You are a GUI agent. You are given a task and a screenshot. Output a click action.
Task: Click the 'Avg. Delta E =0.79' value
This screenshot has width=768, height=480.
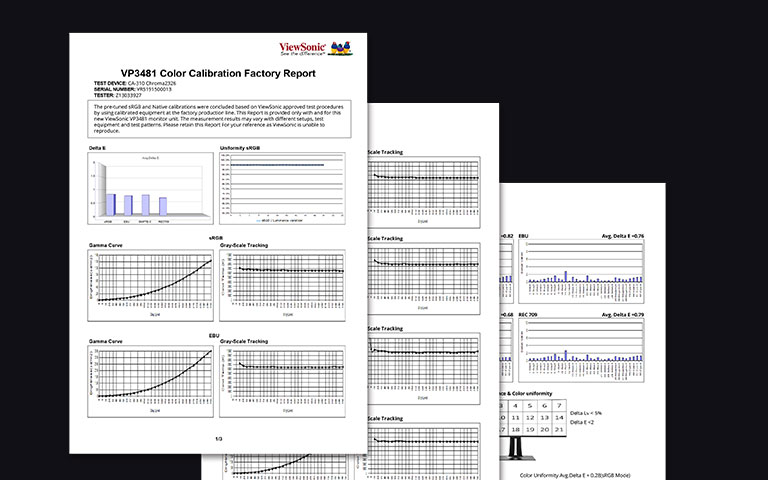coord(623,314)
